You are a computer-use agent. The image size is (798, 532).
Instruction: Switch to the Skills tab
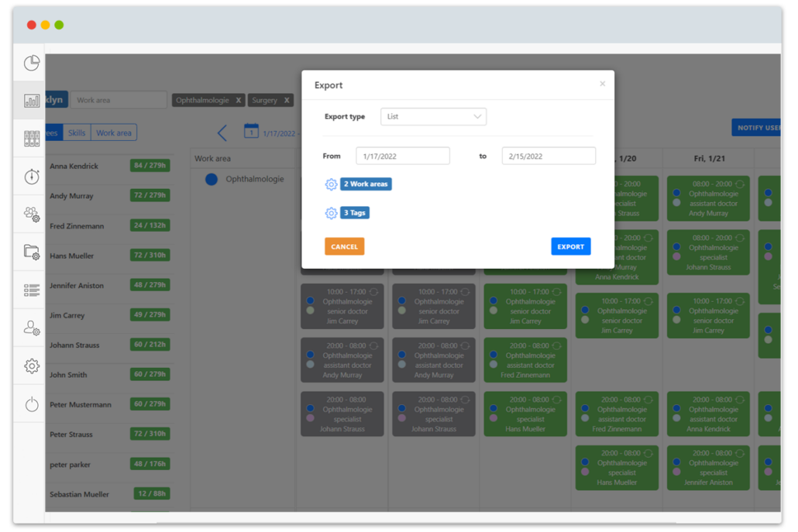(x=77, y=132)
